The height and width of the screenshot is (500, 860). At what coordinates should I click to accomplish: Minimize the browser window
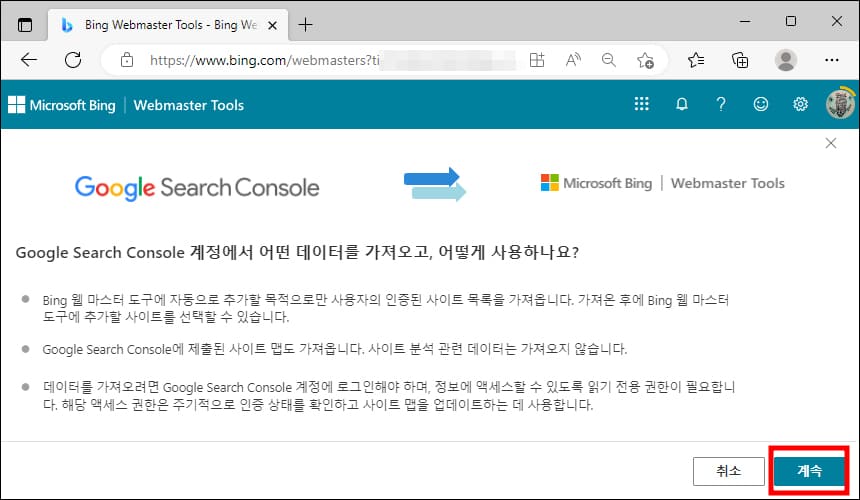pyautogui.click(x=745, y=21)
